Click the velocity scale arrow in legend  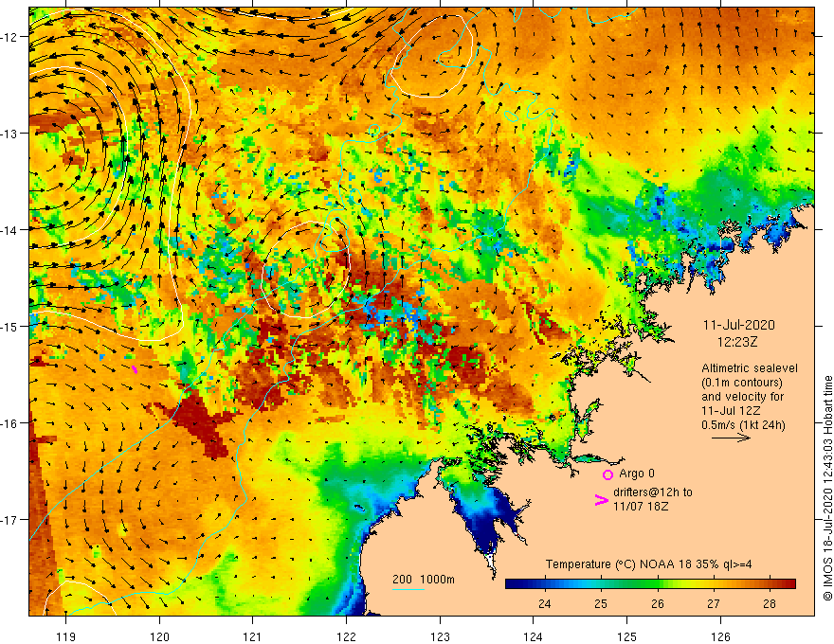tap(731, 438)
